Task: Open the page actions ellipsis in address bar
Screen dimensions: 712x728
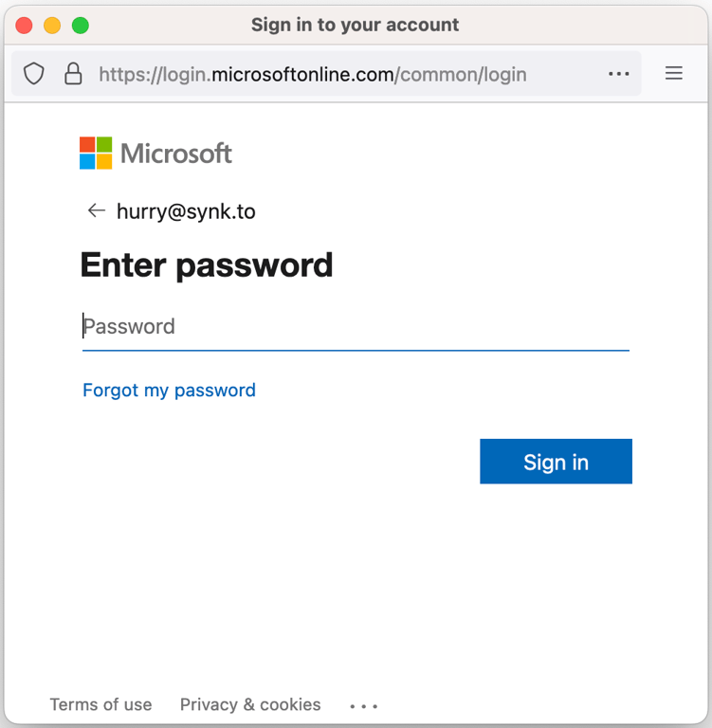Action: 619,74
